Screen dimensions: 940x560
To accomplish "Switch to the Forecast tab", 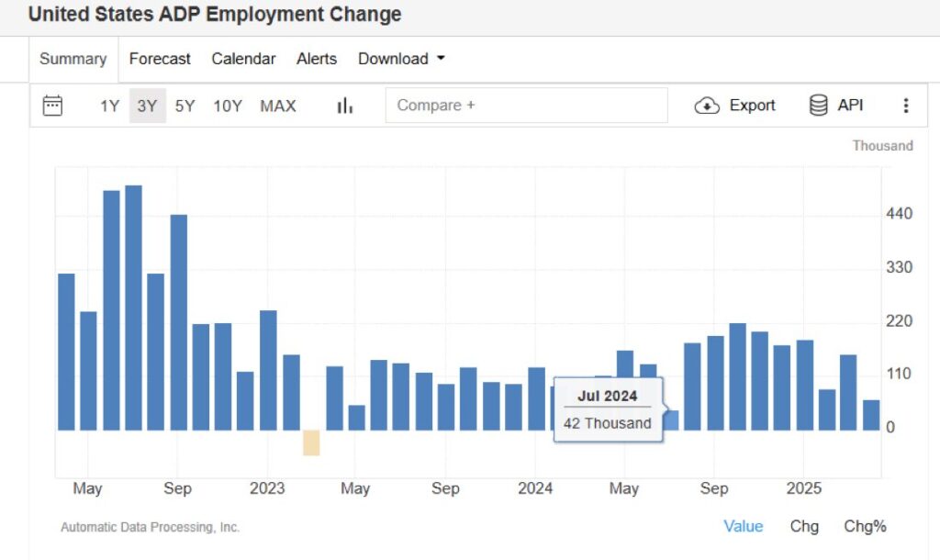I will click(x=160, y=58).
